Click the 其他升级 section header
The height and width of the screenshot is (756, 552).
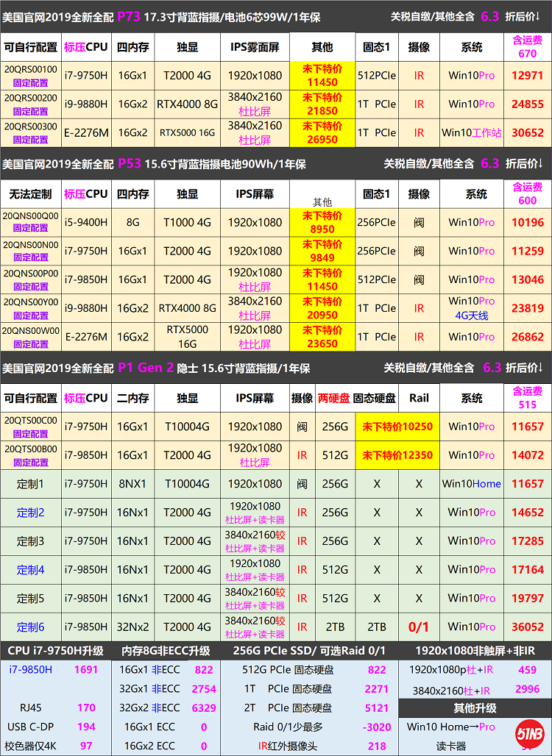click(x=475, y=708)
